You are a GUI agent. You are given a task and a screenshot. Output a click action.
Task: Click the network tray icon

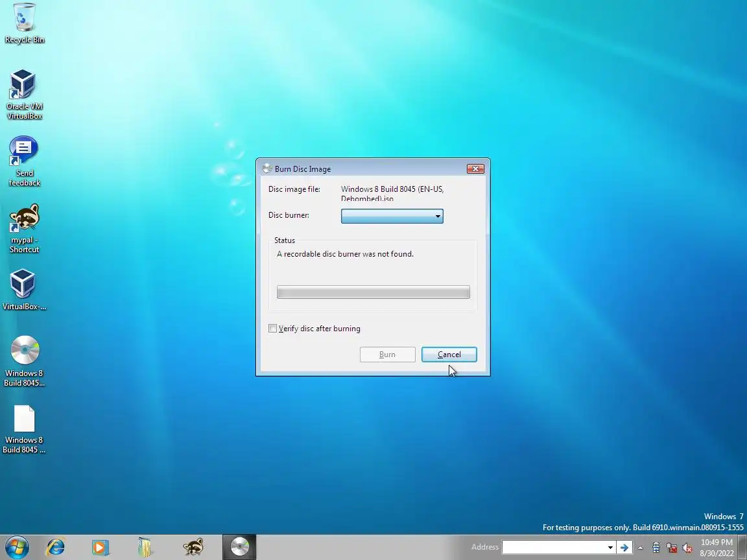672,548
